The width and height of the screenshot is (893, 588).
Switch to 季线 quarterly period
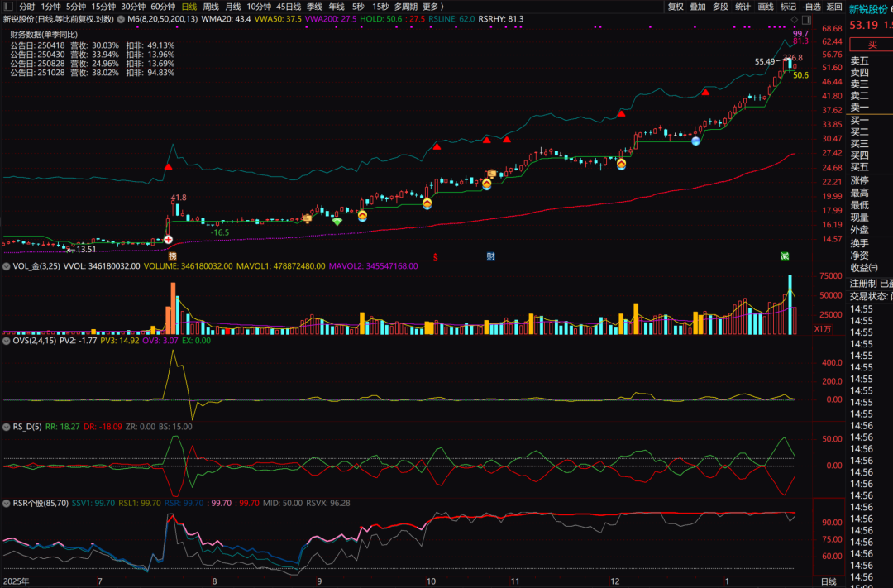[314, 7]
